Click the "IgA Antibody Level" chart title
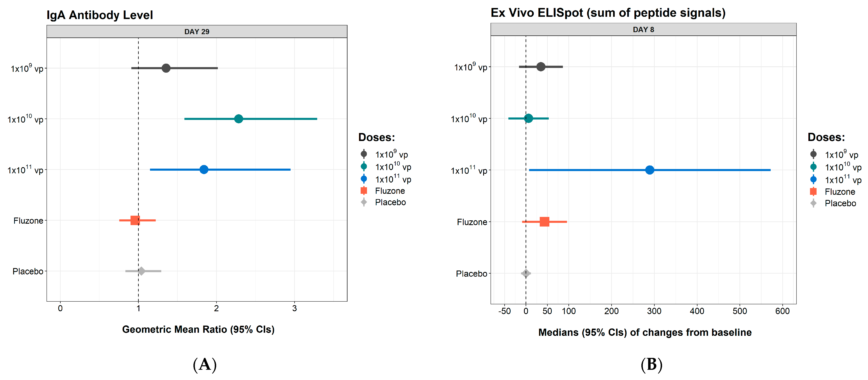868x380 pixels. coord(100,15)
